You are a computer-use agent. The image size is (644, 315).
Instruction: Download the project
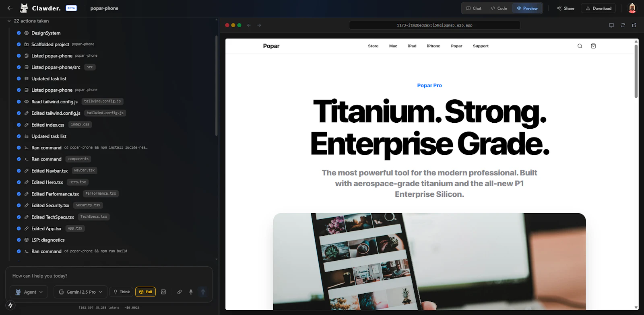(x=599, y=8)
